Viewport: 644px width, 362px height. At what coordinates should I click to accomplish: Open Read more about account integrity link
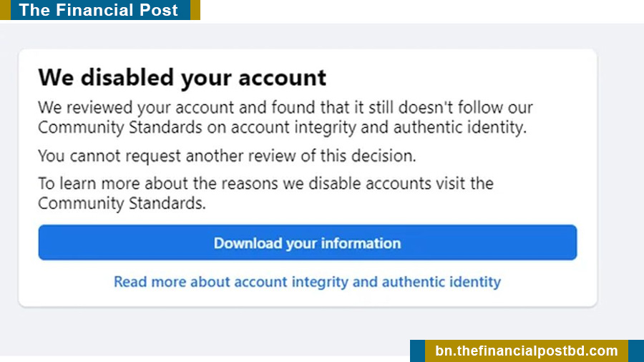click(307, 281)
